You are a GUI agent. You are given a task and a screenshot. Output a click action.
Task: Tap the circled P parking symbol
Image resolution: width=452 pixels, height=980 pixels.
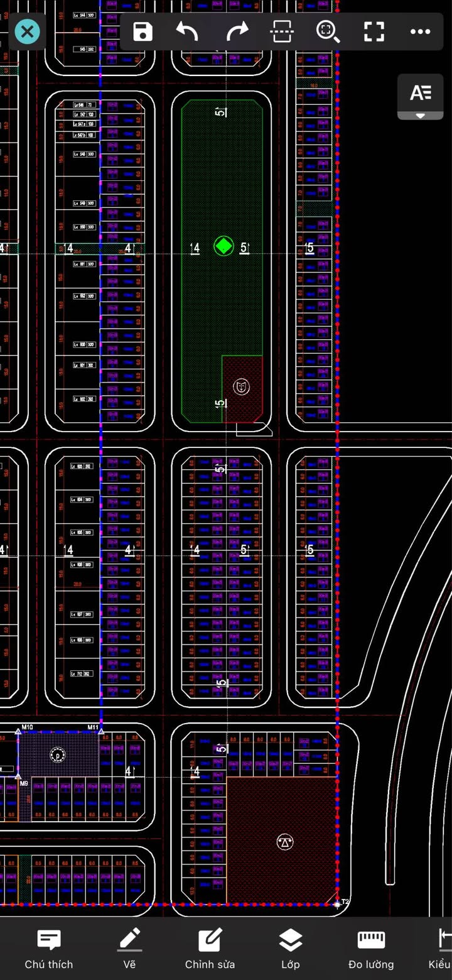58,754
